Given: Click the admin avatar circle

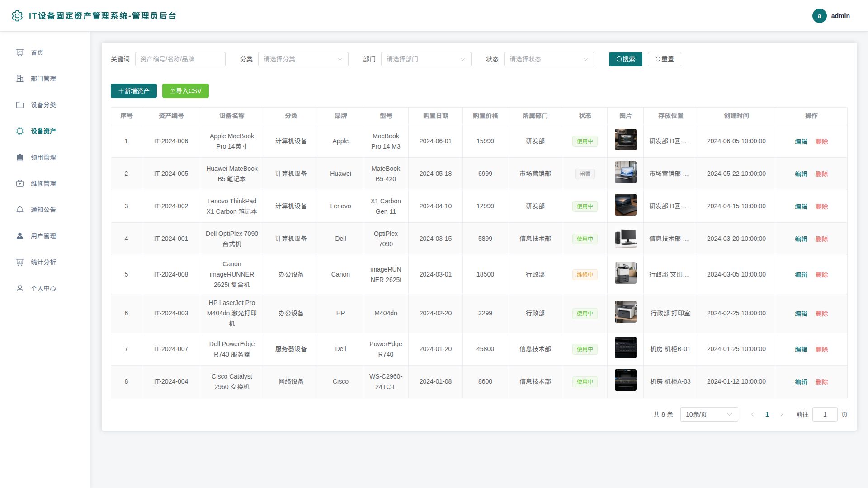Looking at the screenshot, I should click(819, 16).
